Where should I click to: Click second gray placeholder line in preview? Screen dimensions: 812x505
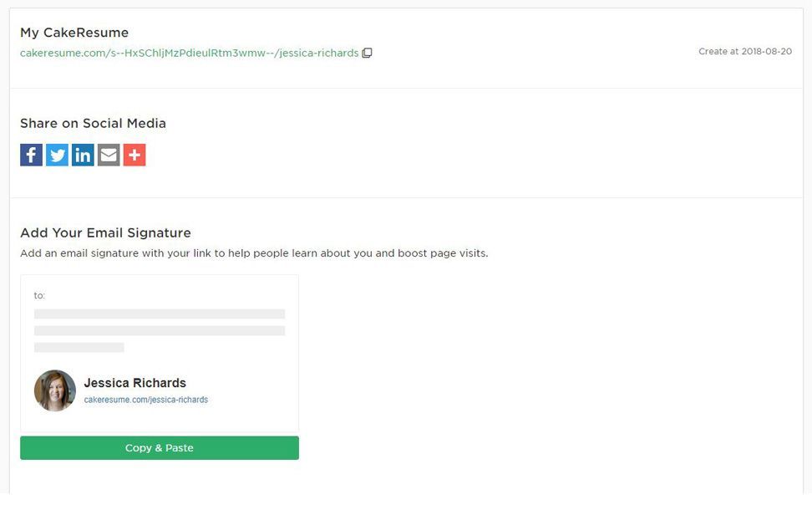pos(160,331)
